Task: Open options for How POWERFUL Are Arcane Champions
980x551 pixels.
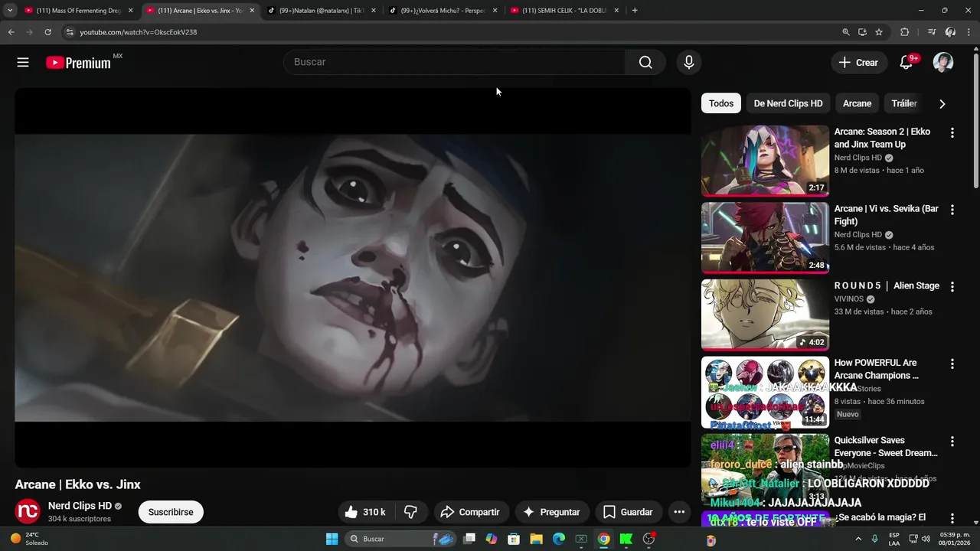Action: (952, 364)
